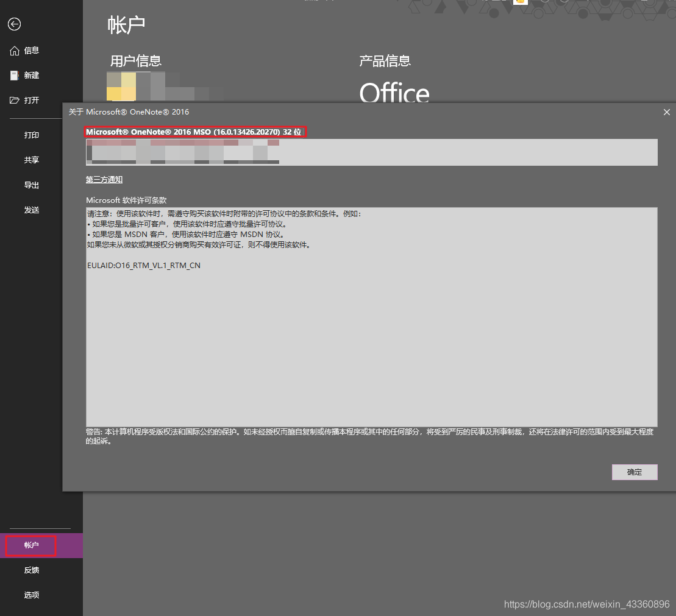Select 共享 in the sidebar

(32, 160)
